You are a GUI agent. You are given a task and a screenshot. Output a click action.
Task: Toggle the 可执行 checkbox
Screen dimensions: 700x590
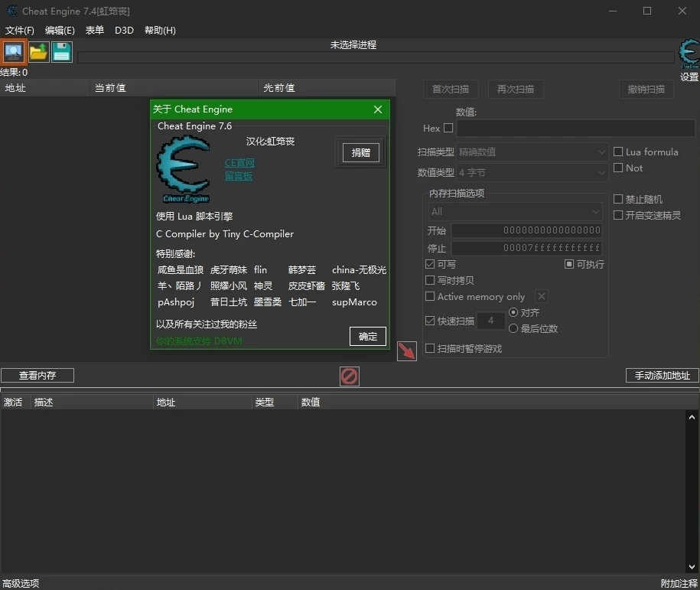[x=569, y=265]
